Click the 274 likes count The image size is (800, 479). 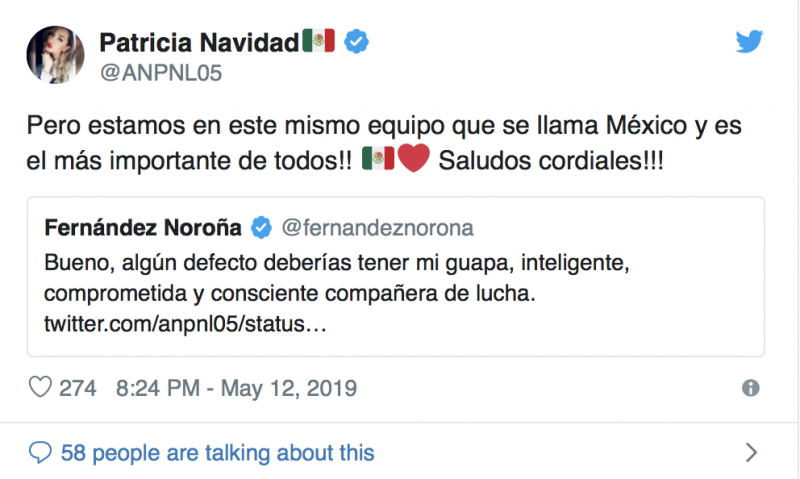(x=78, y=388)
